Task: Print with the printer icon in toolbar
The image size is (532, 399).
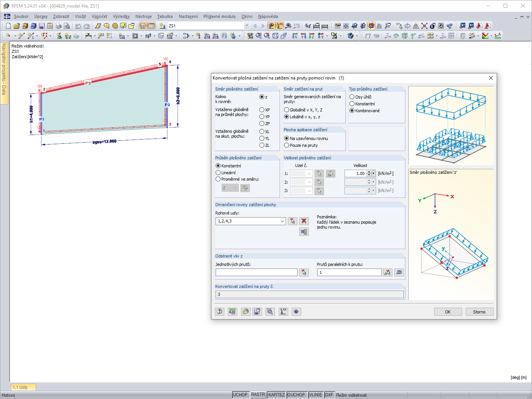Action: click(59, 26)
